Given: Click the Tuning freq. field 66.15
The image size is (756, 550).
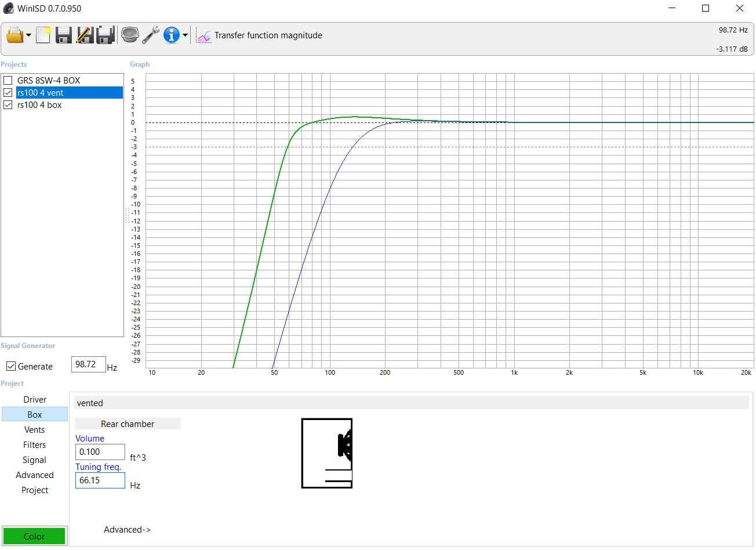Looking at the screenshot, I should [100, 480].
